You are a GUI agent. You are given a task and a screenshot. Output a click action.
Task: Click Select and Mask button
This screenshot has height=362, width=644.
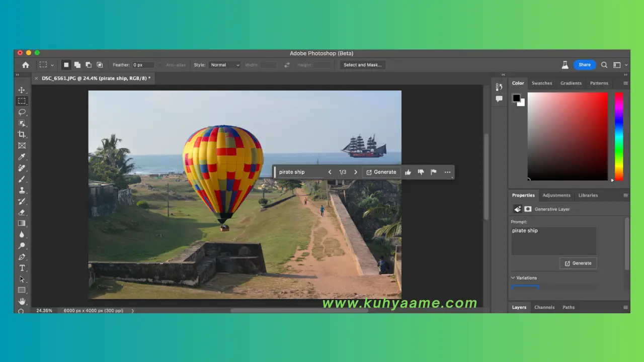(x=362, y=65)
